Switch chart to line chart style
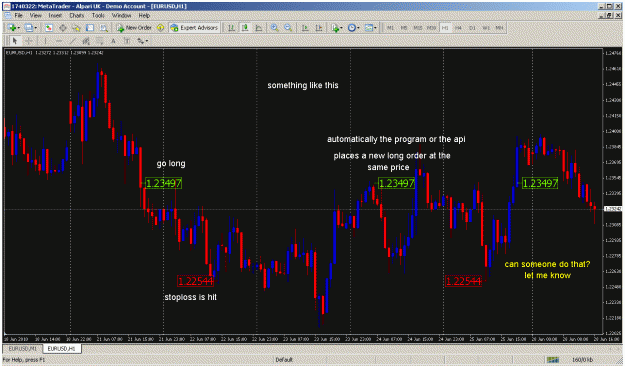The image size is (625, 366). point(258,28)
